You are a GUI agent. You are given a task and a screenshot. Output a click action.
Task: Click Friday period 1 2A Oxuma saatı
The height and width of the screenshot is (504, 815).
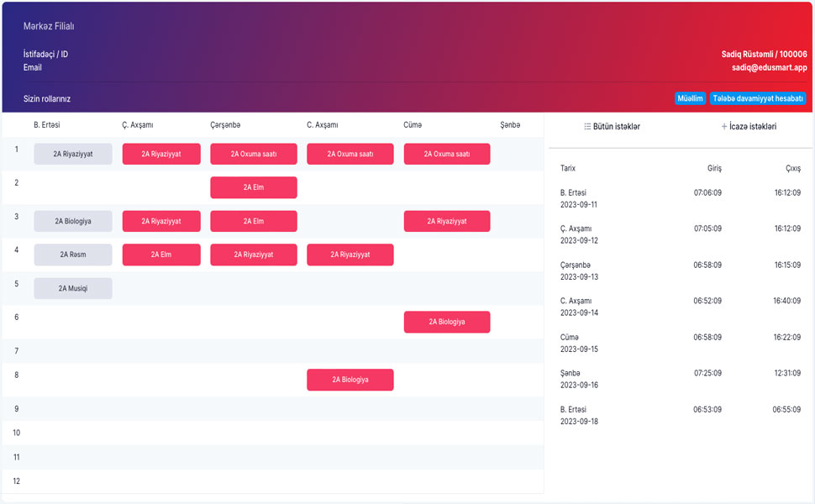pos(446,154)
